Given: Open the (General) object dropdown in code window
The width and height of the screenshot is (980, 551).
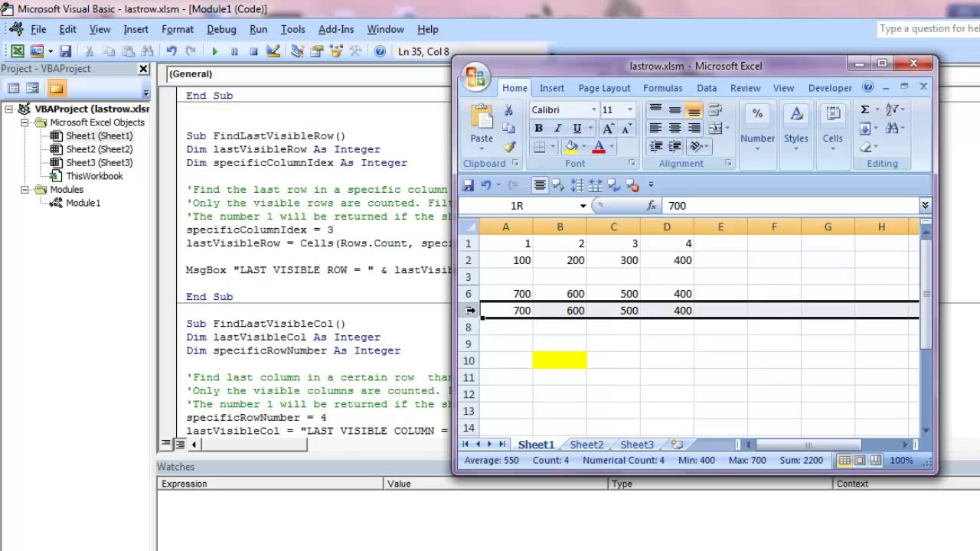Looking at the screenshot, I should click(310, 74).
